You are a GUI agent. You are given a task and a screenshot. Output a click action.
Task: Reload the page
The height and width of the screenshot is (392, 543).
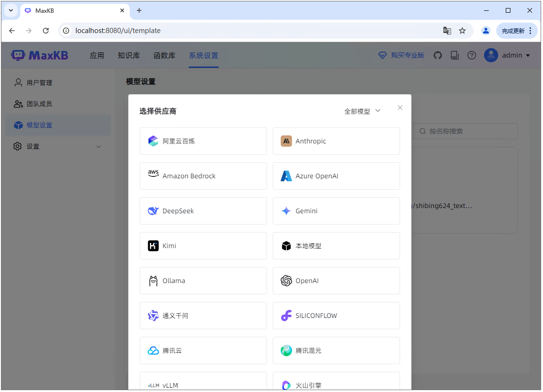(46, 31)
